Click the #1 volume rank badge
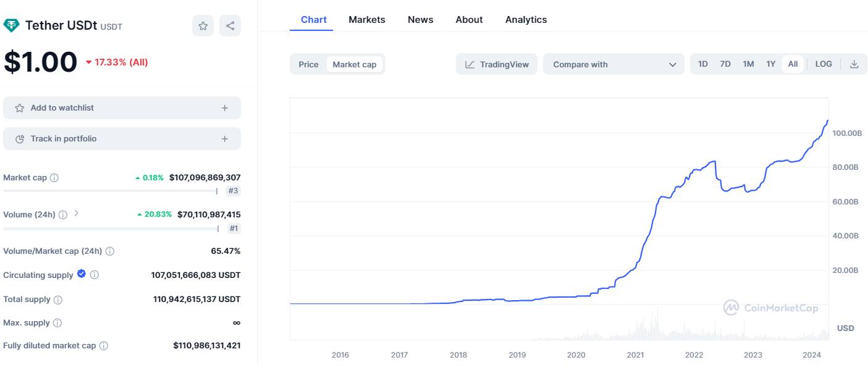Viewport: 868px width, 365px height. pos(234,229)
